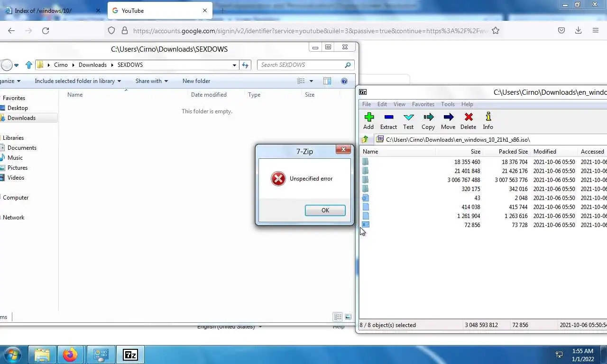The height and width of the screenshot is (364, 607).
Task: Click the up-folder icon in 7-Zip
Action: 365,139
